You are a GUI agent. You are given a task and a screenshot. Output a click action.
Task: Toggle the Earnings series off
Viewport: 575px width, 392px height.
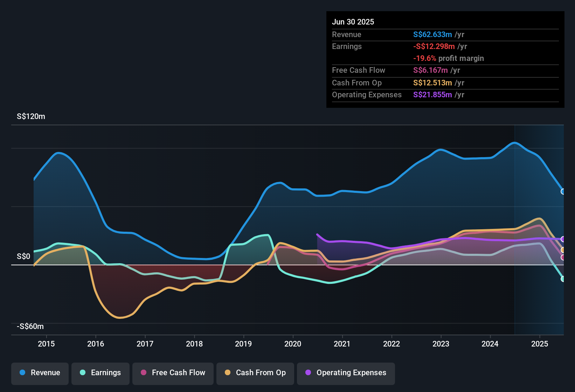point(101,373)
